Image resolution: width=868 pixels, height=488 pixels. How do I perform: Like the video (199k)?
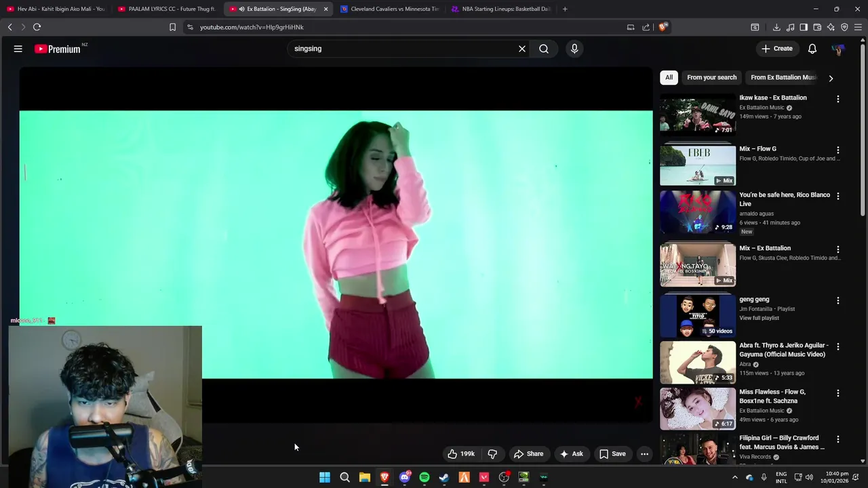(461, 454)
